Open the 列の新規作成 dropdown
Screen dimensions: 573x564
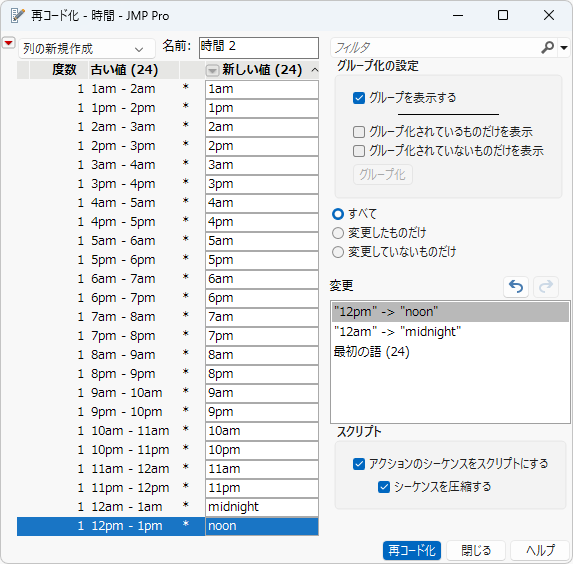[87, 49]
